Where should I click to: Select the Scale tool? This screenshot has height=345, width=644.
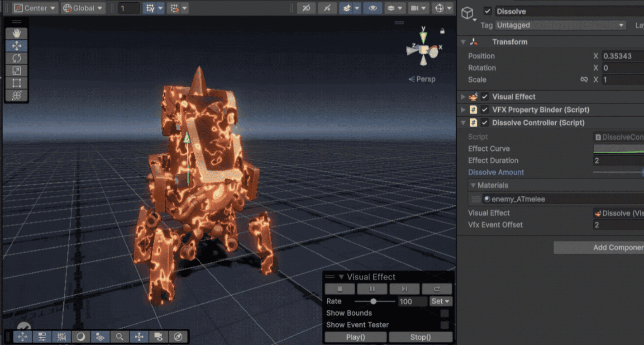point(17,71)
